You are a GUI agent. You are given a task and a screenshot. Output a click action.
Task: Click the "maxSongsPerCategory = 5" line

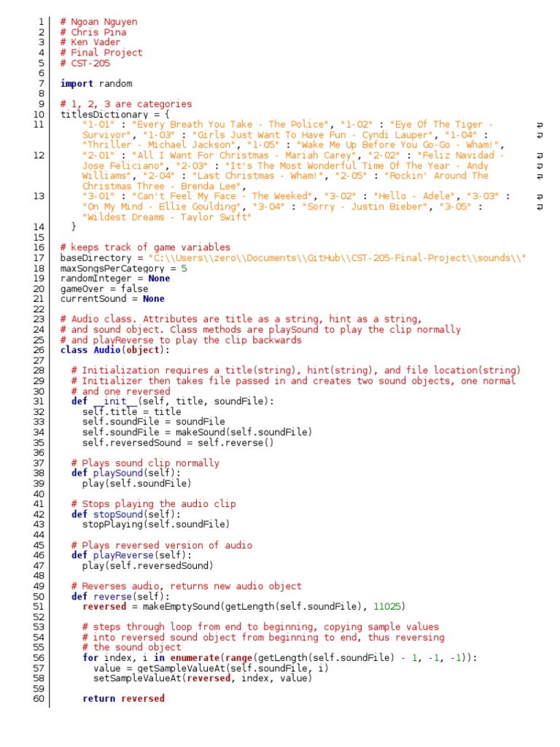(x=123, y=268)
